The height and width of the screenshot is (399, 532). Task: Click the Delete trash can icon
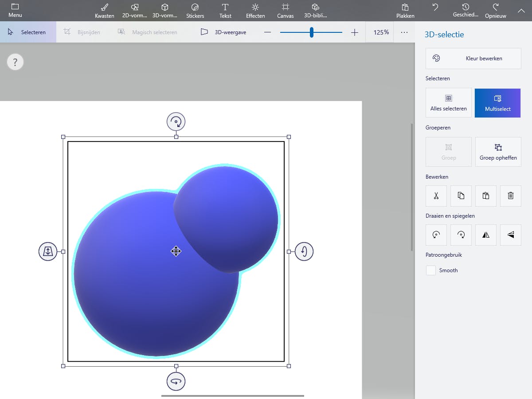coord(511,196)
